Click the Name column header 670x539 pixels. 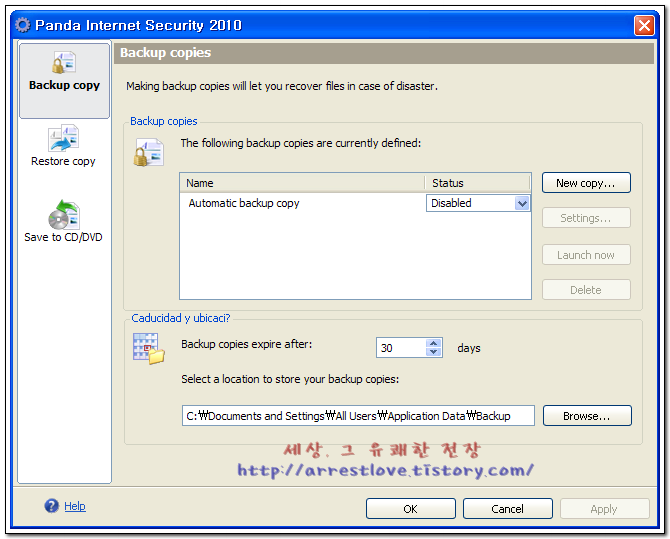303,183
